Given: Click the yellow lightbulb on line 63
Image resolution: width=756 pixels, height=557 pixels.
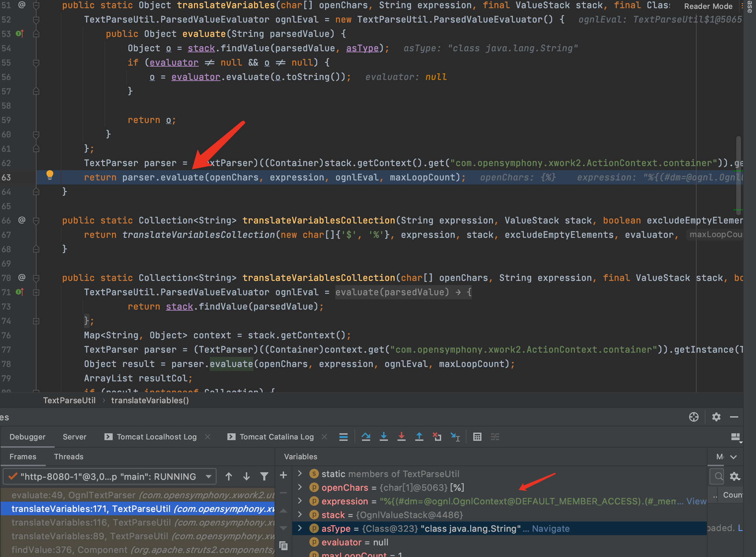Looking at the screenshot, I should coord(50,175).
